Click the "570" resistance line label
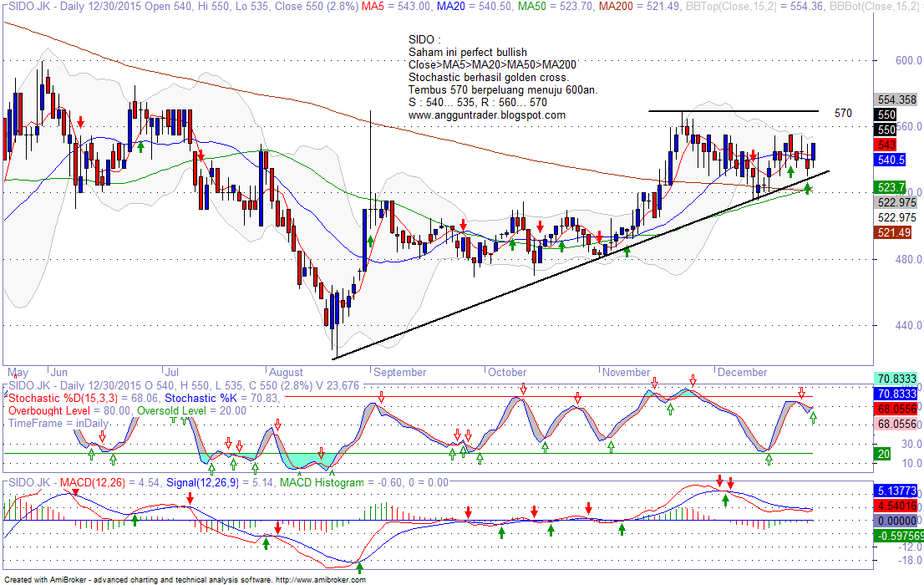Viewport: 924px width, 585px height. [843, 113]
